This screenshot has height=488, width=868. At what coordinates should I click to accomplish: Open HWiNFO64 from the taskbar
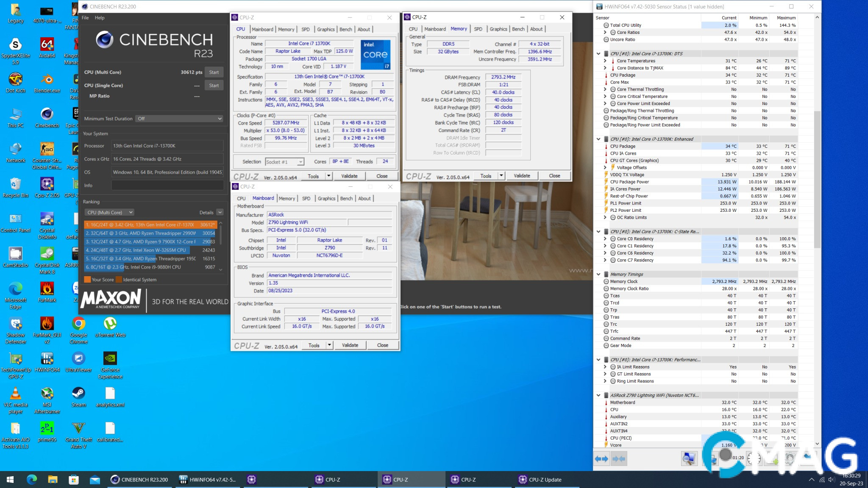coord(207,480)
